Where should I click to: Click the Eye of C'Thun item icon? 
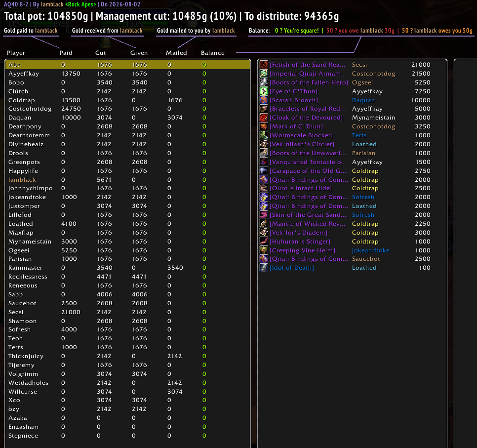coord(264,91)
